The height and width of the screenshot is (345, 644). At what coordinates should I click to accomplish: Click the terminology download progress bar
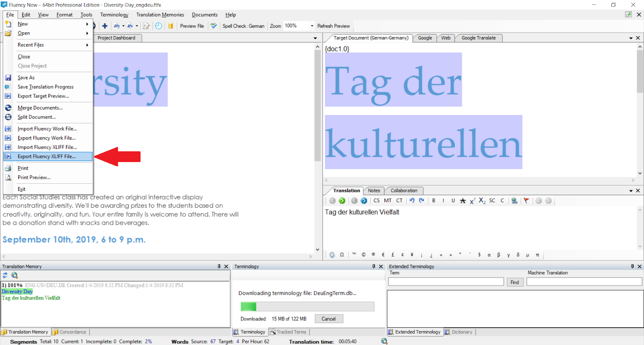click(x=308, y=307)
